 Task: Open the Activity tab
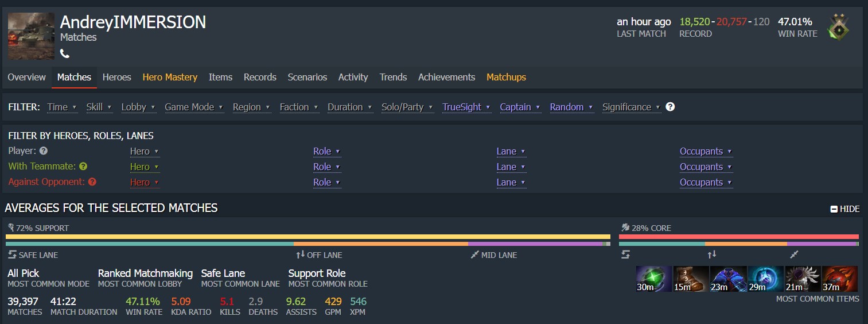[x=353, y=77]
